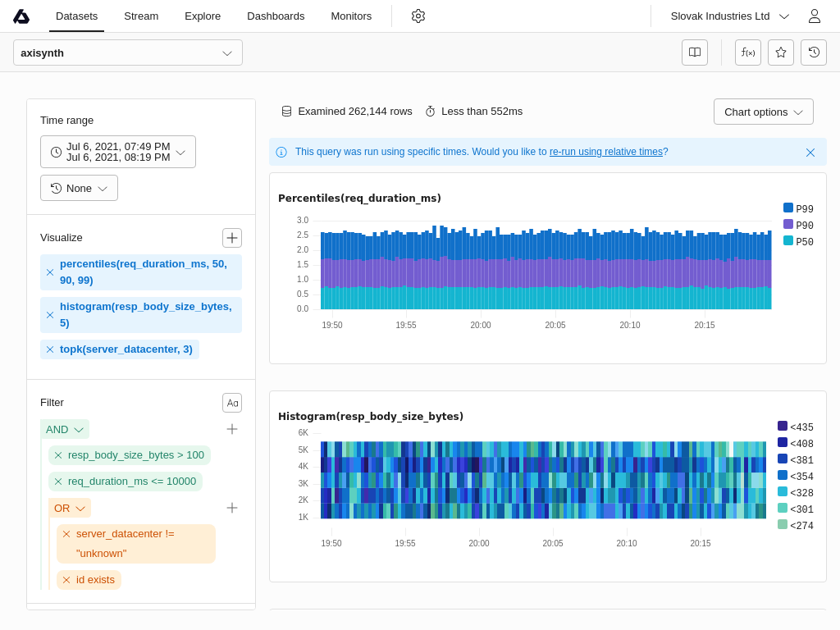Open the Chart options dropdown

pos(763,112)
